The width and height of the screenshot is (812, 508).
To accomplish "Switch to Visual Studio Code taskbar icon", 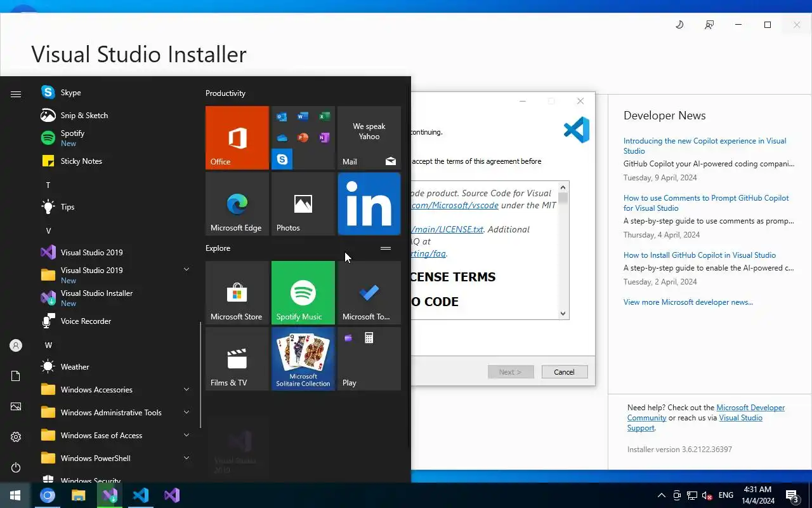I will [x=141, y=495].
